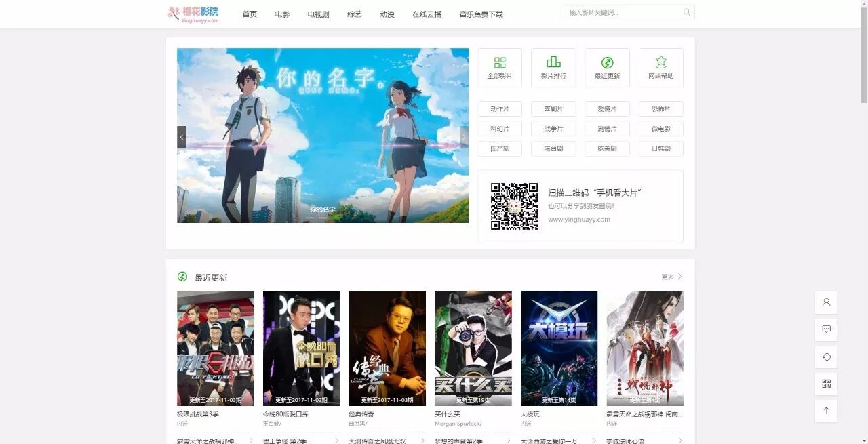Viewport: 868px width, 444px height.
Task: Select 动作片 genre button
Action: (500, 108)
